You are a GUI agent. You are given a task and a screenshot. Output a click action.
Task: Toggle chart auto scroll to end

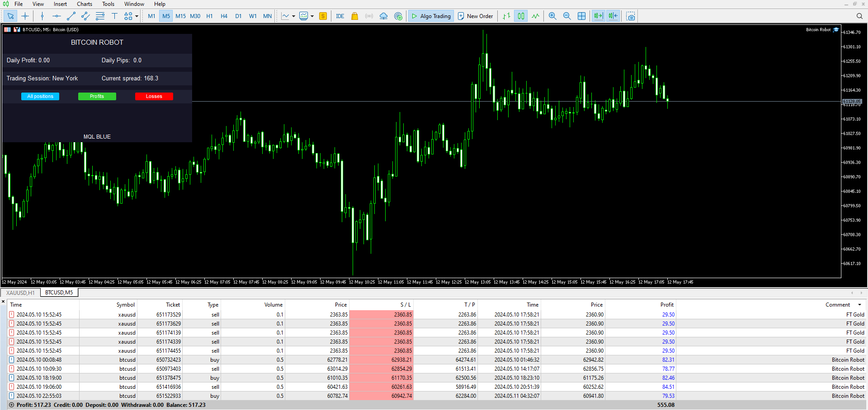click(598, 16)
